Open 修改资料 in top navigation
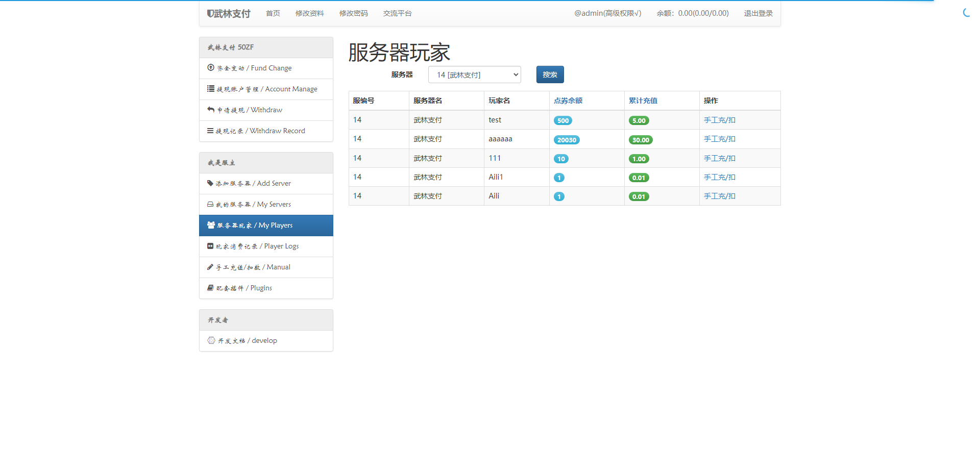Viewport: 980px width, 474px height. tap(310, 13)
